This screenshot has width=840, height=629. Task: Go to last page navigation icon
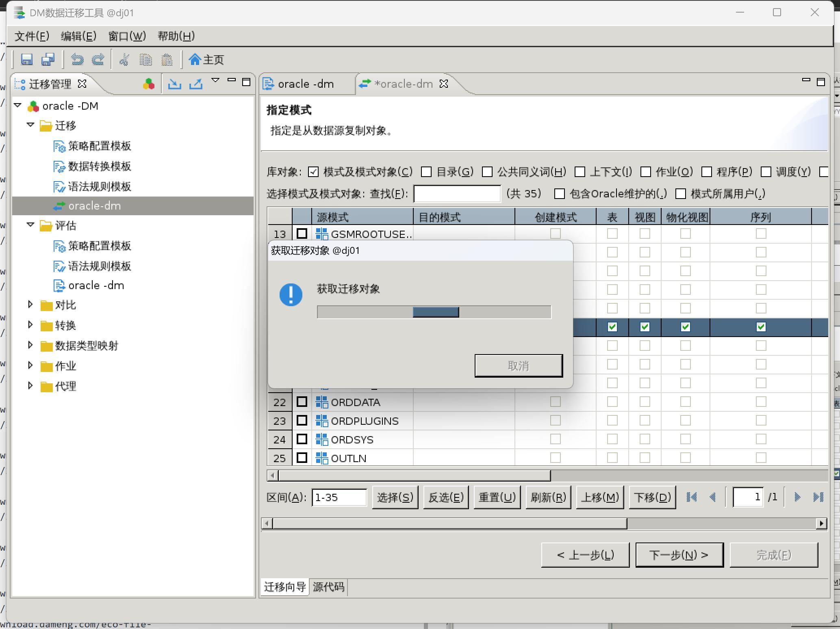(x=818, y=497)
